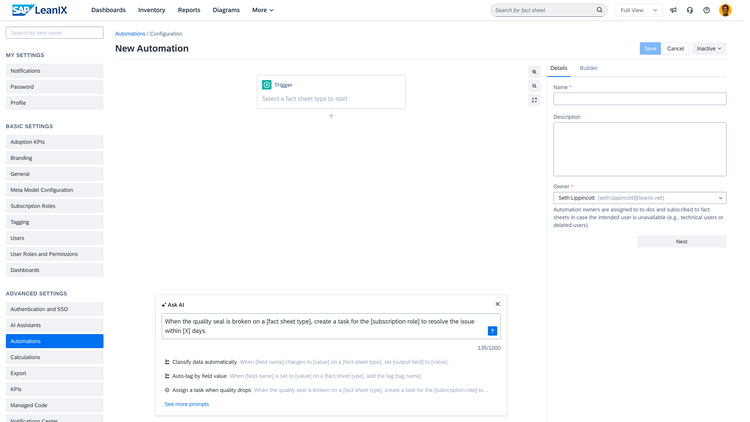Open the Branding settings item
The height and width of the screenshot is (422, 750).
[x=55, y=158]
